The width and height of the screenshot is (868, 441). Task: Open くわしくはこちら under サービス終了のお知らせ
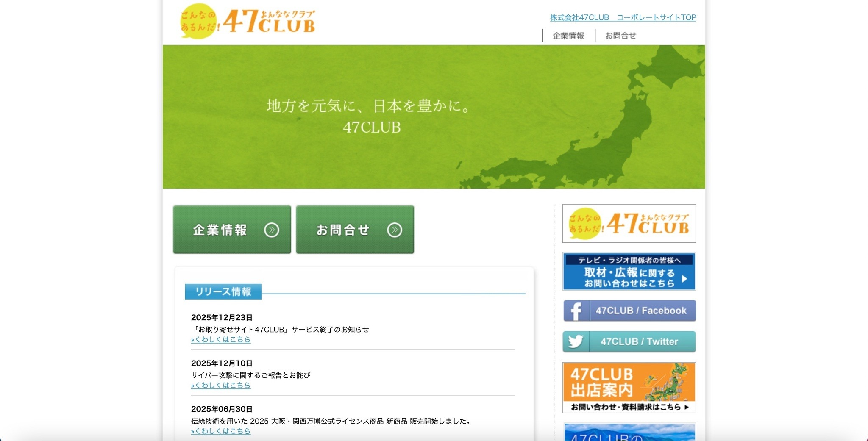pyautogui.click(x=221, y=339)
